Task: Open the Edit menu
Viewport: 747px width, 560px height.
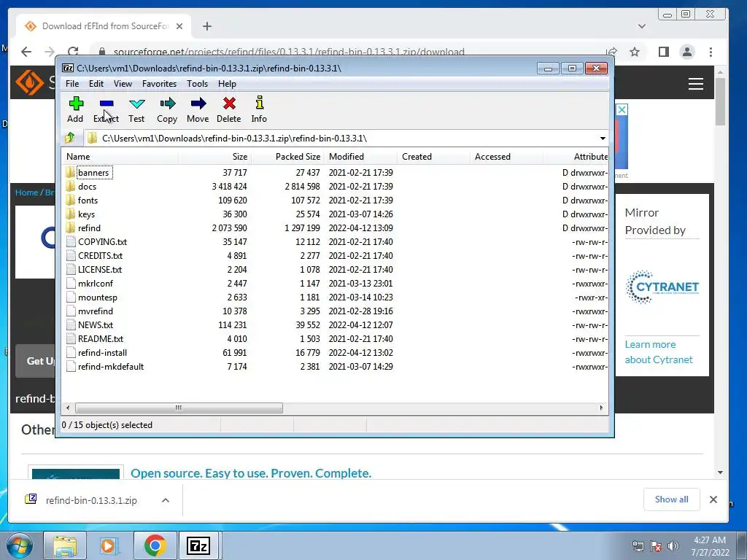Action: click(x=96, y=84)
